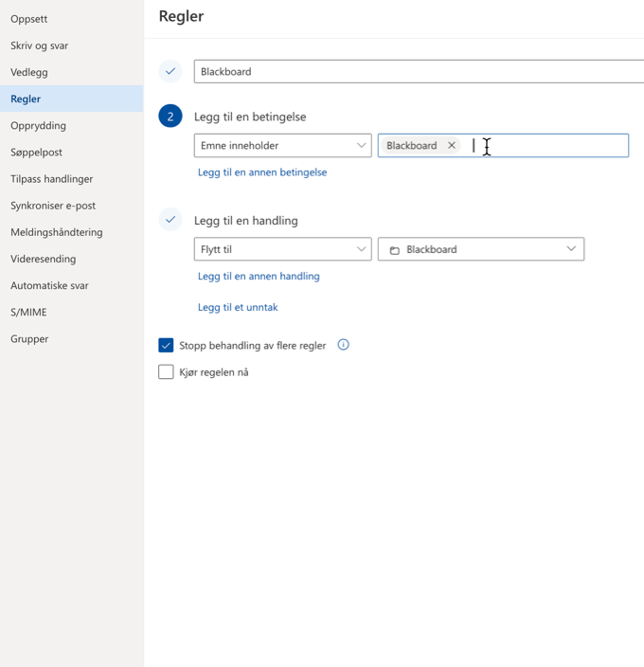Click checkmark icon beside Legg til en handling
Image resolution: width=644 pixels, height=667 pixels.
click(170, 220)
